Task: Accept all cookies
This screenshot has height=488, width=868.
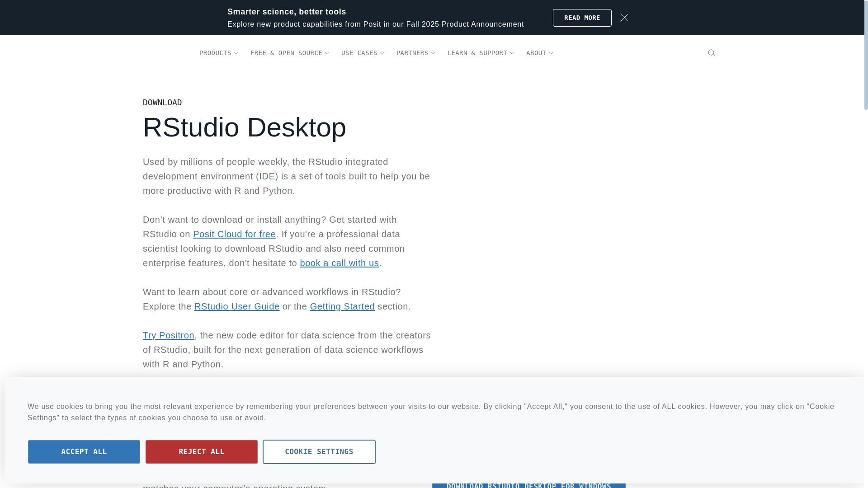Action: pos(84,452)
